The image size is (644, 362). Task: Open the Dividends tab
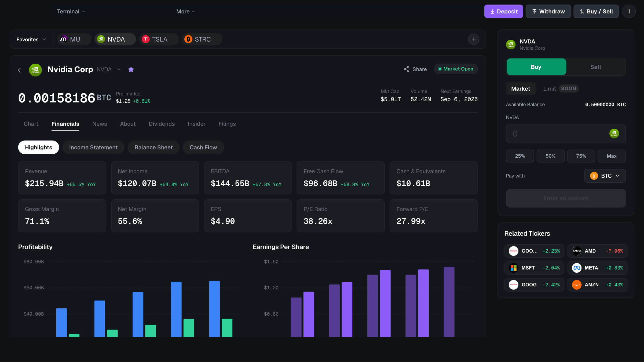pos(162,124)
